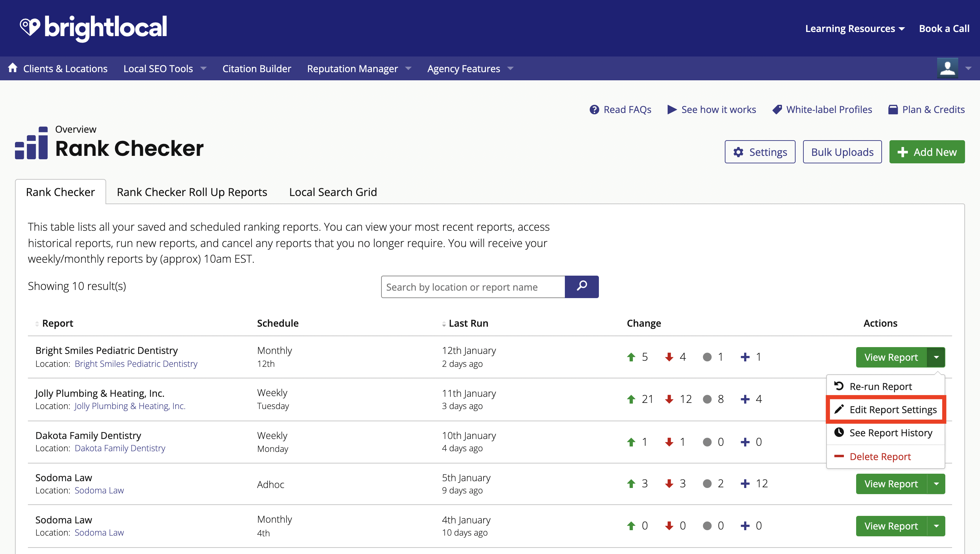This screenshot has width=980, height=554.
Task: Expand the Agency Features menu
Action: tap(470, 68)
